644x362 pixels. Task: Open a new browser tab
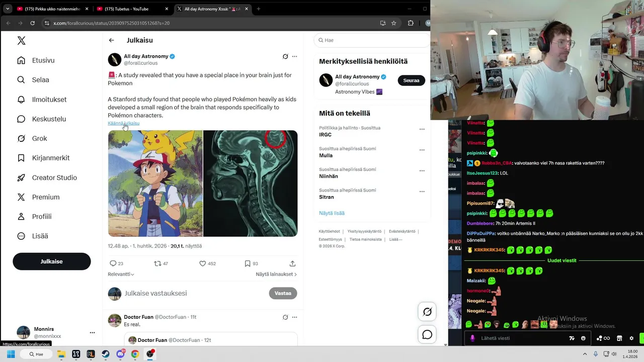tap(259, 9)
